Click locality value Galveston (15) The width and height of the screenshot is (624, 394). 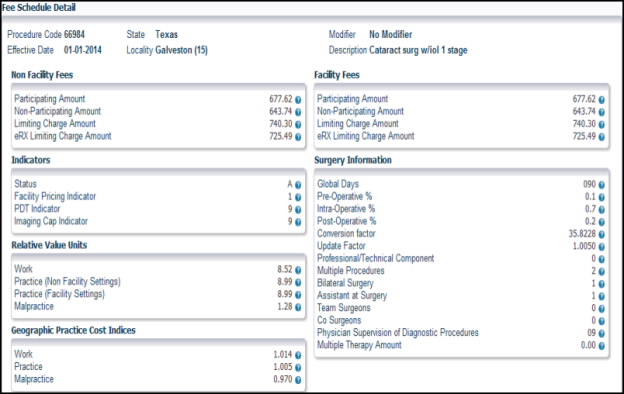(181, 50)
